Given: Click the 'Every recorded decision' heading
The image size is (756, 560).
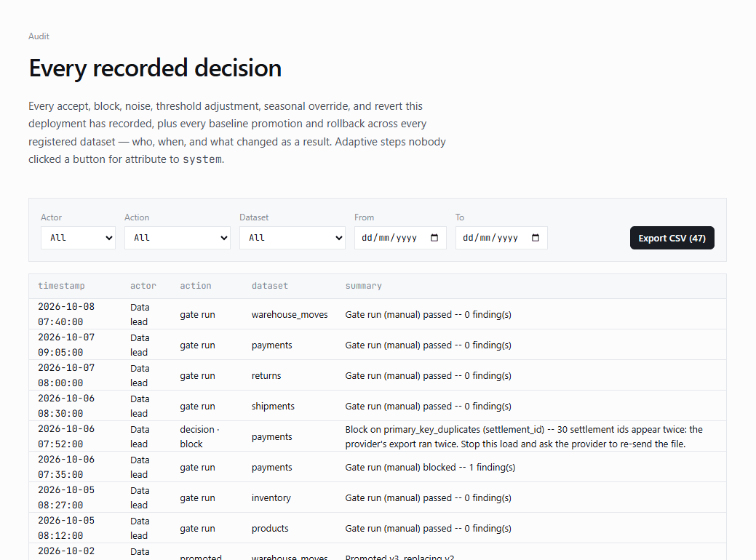Looking at the screenshot, I should coord(155,68).
